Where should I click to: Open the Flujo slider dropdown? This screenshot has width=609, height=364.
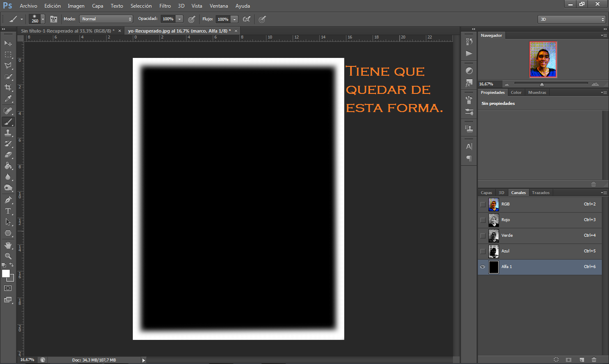pos(235,19)
